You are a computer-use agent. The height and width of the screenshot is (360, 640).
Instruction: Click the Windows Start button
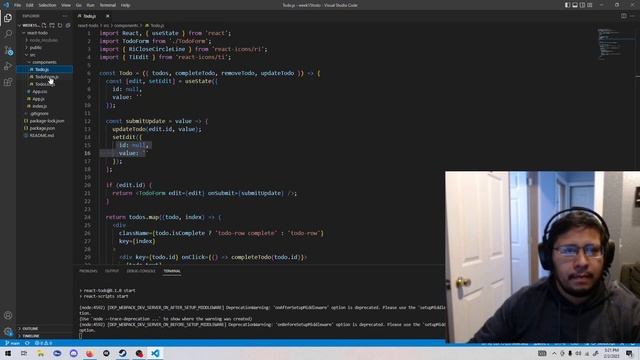click(x=7, y=353)
